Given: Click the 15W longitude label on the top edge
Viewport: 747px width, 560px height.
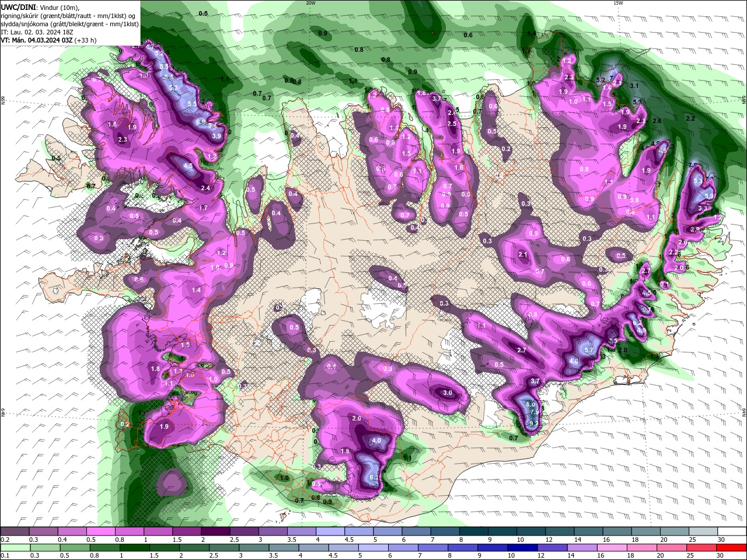Looking at the screenshot, I should pos(618,3).
